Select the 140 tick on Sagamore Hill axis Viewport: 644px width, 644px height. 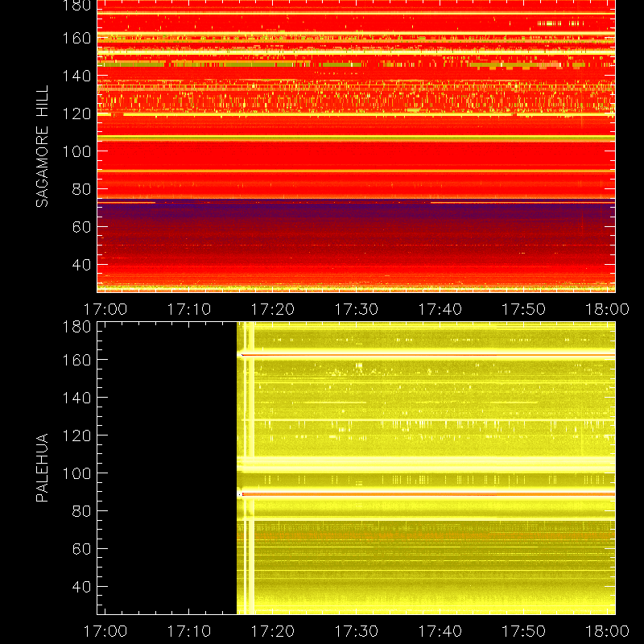[x=76, y=76]
